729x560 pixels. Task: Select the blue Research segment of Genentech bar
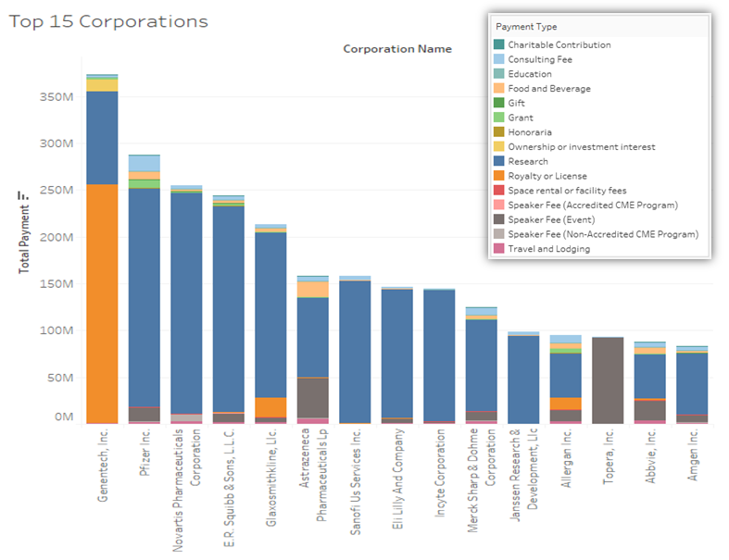102,138
